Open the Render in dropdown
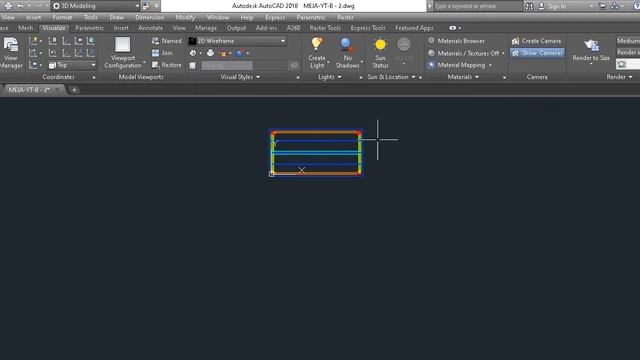Viewport: 640px width, 360px height. (x=628, y=53)
